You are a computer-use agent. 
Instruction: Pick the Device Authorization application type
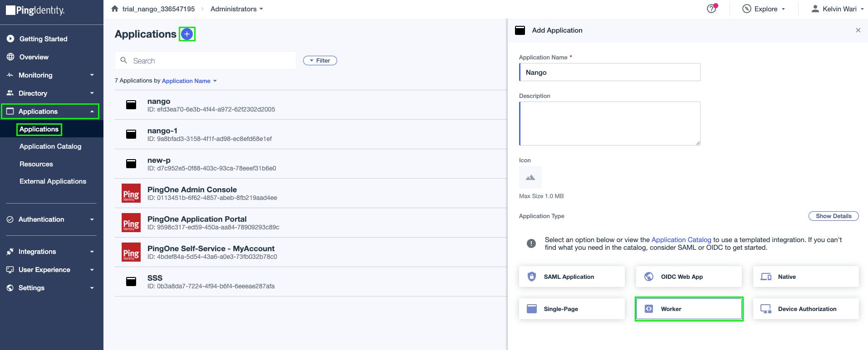pos(806,309)
